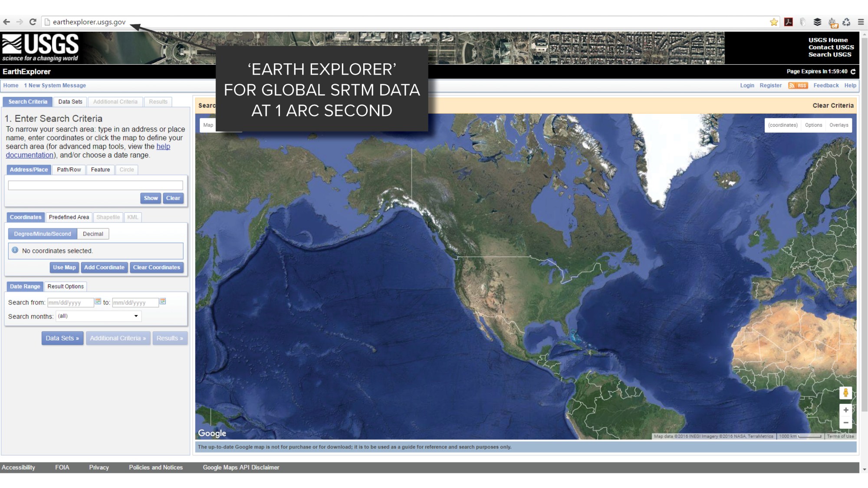The image size is (868, 488).
Task: Open the Path/Row tab
Action: (x=69, y=170)
